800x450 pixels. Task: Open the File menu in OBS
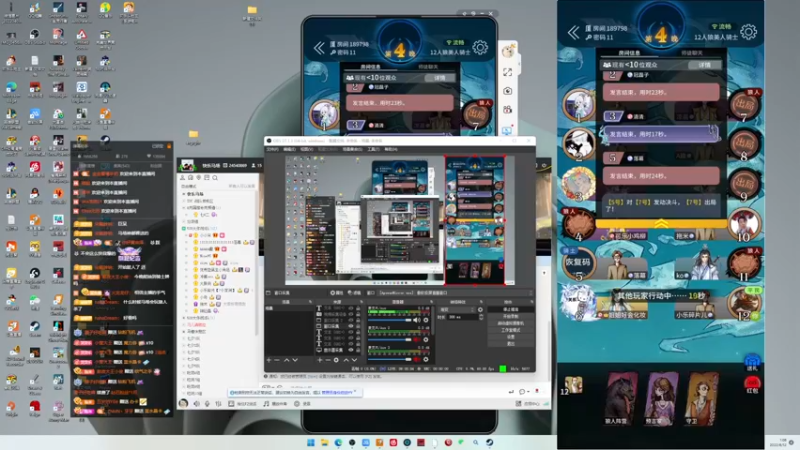coord(272,149)
